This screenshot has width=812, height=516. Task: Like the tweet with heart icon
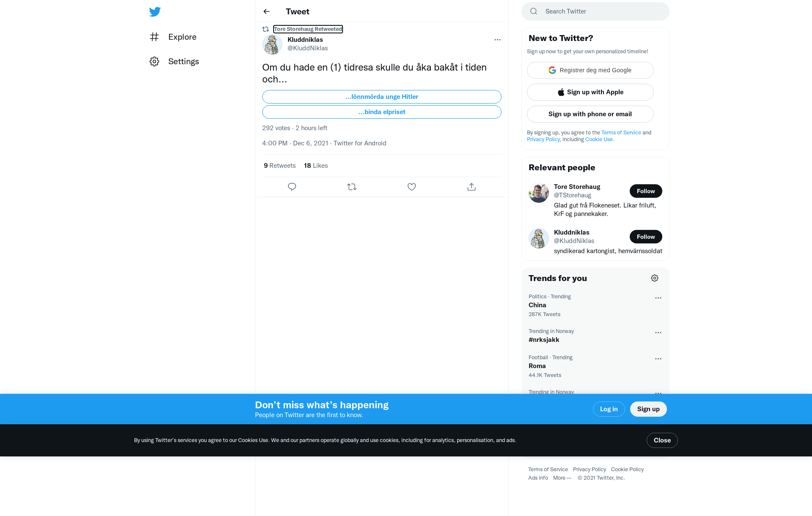coord(411,187)
